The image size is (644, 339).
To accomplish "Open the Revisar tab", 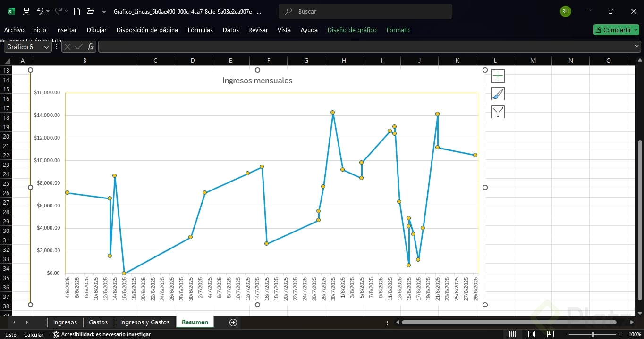I will point(258,30).
